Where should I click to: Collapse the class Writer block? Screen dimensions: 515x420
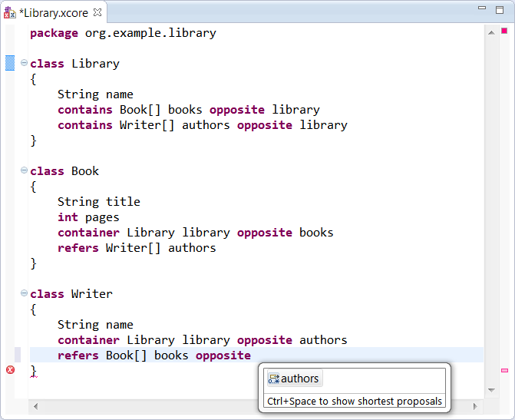24,293
